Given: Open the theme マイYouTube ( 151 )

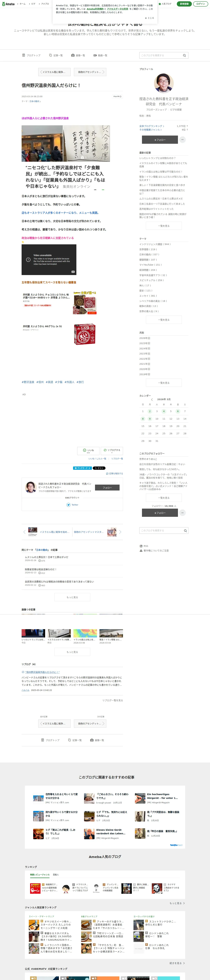Looking at the screenshot, I should coord(150,265).
